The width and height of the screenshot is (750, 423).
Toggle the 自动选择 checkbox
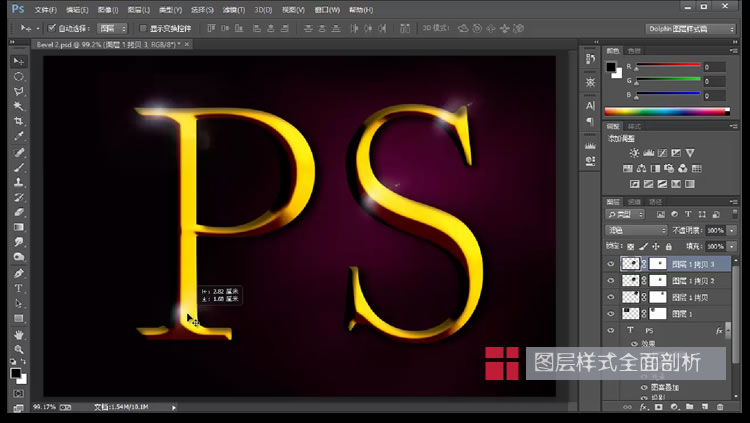(52, 28)
